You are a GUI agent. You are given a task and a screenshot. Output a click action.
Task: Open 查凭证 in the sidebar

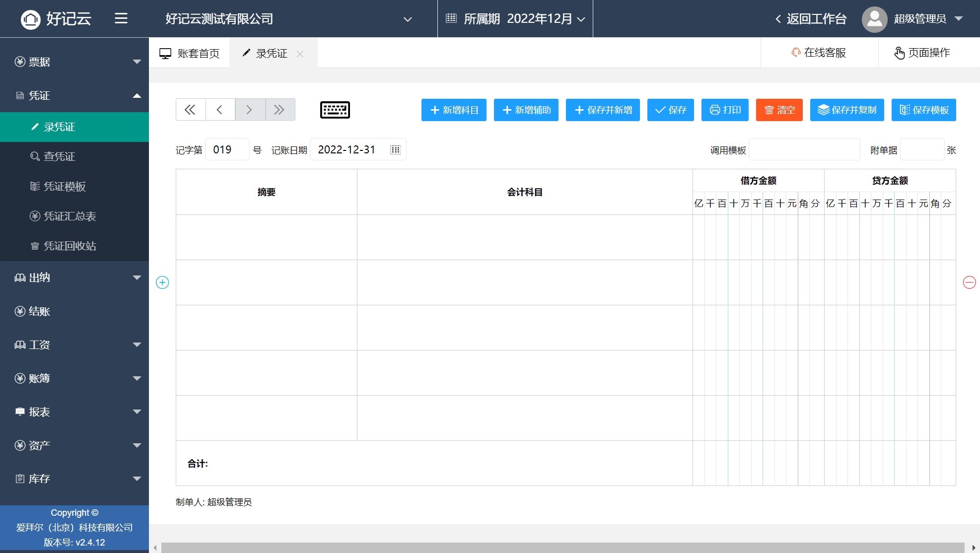tap(74, 156)
